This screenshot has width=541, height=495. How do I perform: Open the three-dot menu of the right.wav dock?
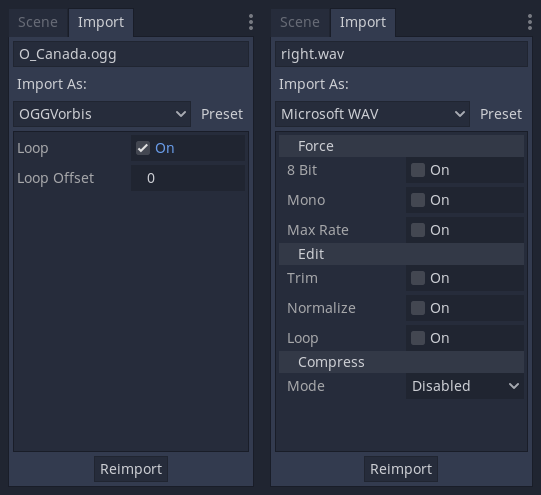(x=530, y=22)
